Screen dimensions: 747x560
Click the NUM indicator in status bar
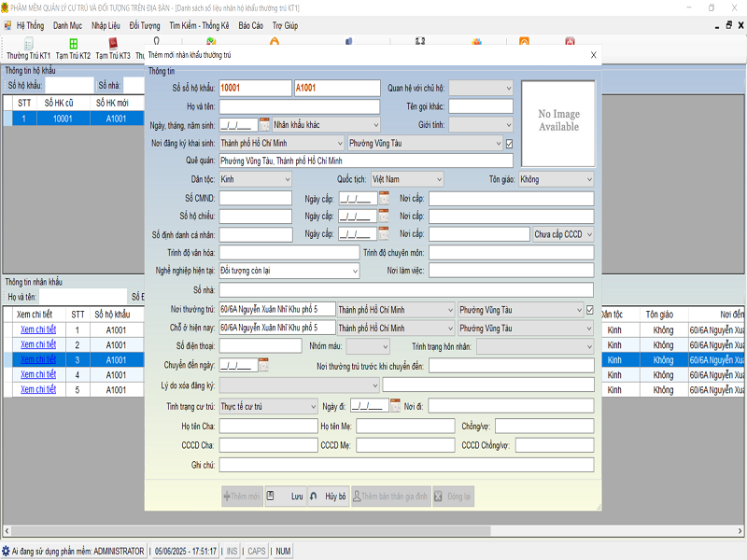click(283, 551)
